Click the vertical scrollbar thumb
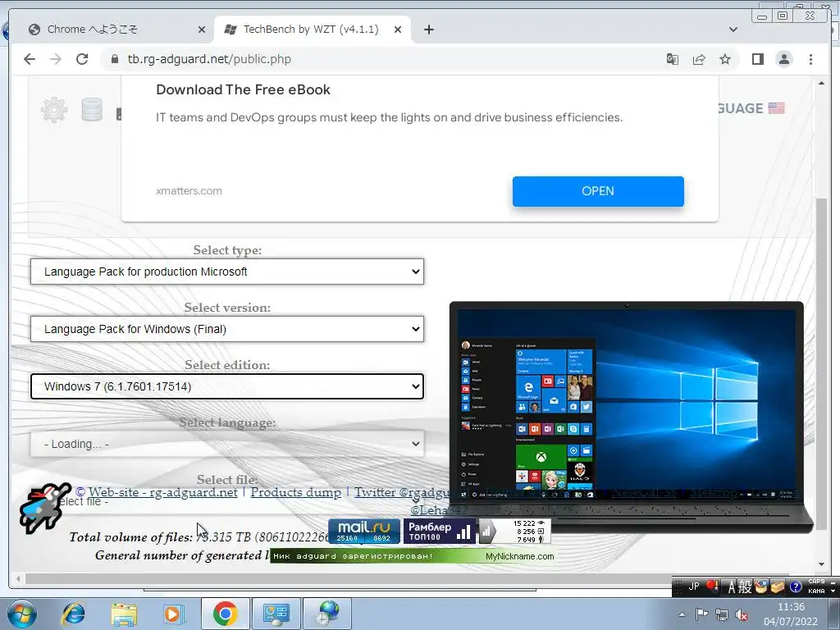This screenshot has height=630, width=840. [821, 364]
